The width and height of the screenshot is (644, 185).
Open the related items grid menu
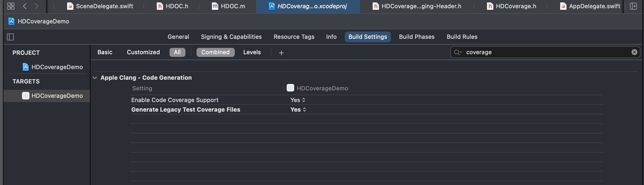(11, 6)
